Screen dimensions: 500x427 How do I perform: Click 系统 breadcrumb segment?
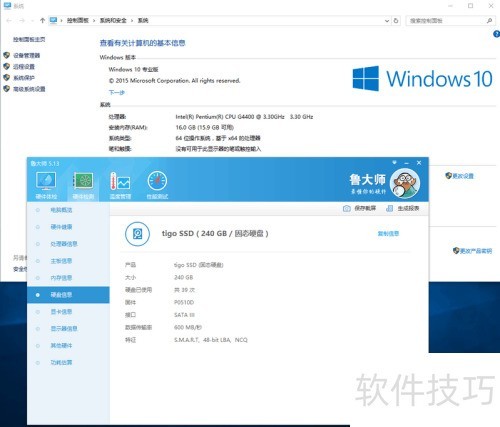pos(143,21)
